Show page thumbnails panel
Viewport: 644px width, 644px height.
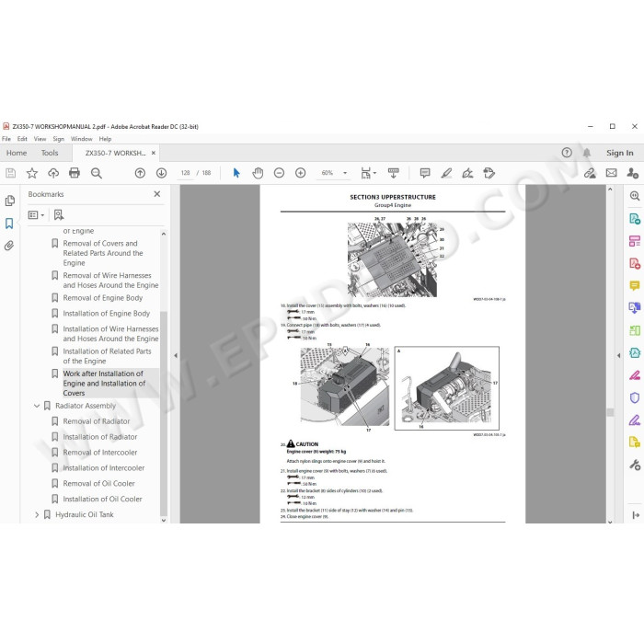coord(10,201)
